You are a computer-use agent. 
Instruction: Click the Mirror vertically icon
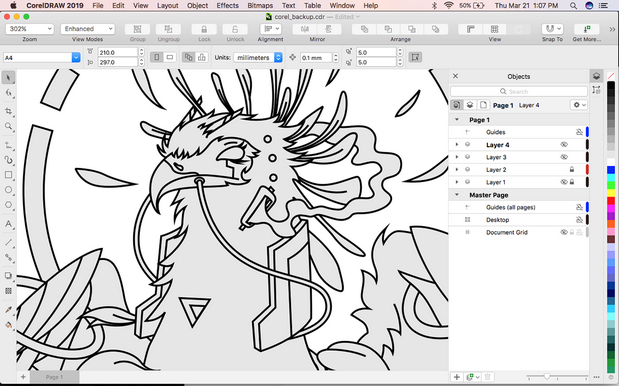[328, 29]
